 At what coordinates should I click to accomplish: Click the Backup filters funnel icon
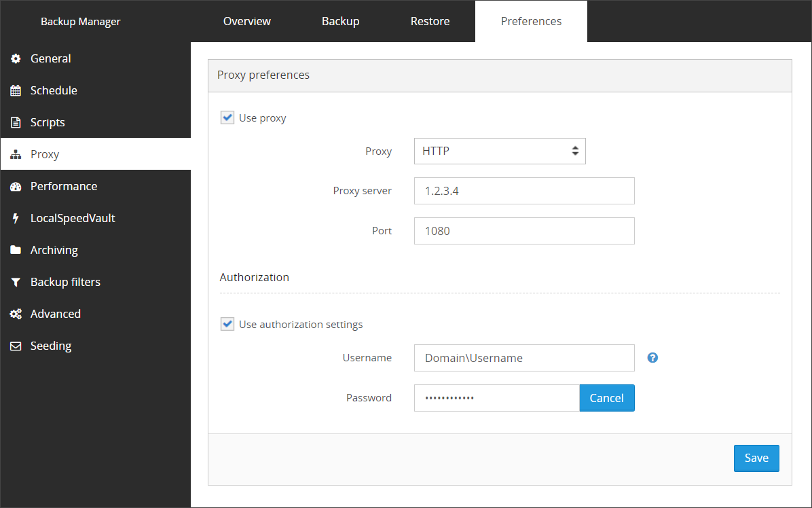(16, 283)
